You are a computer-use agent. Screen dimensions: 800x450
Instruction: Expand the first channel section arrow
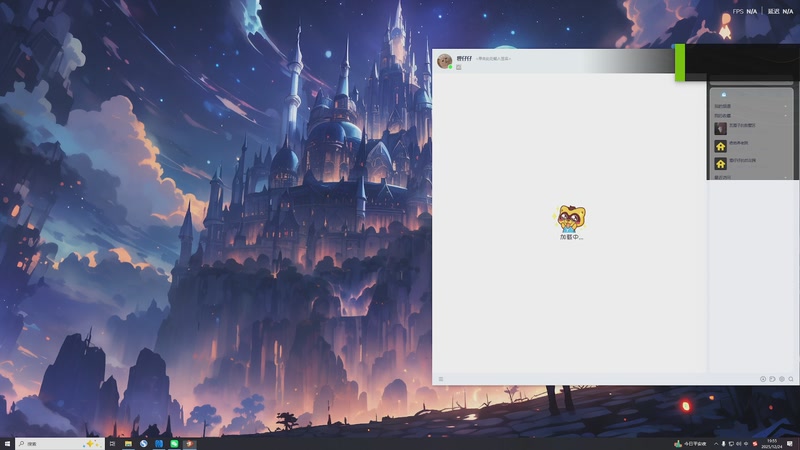tap(786, 106)
